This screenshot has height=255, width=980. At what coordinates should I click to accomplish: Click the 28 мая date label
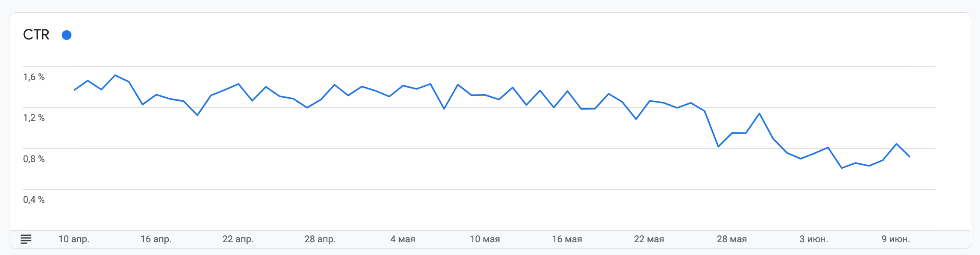click(731, 239)
